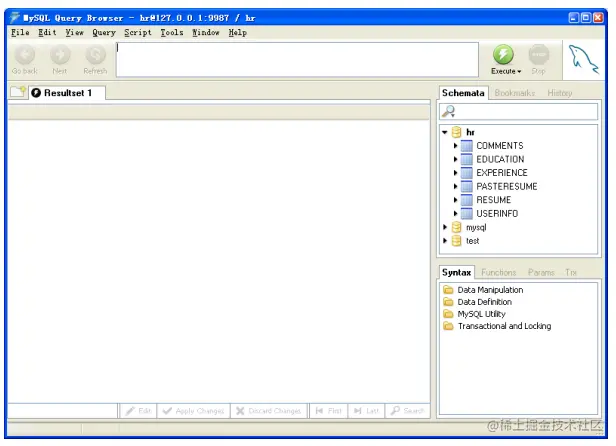Click the new resultset tab icon
The image size is (616, 446).
(x=18, y=92)
